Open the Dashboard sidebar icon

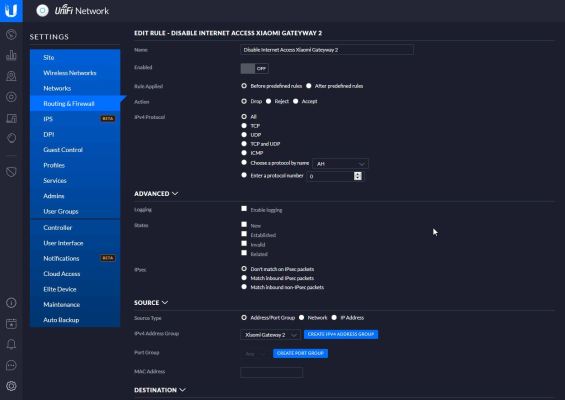tap(11, 35)
